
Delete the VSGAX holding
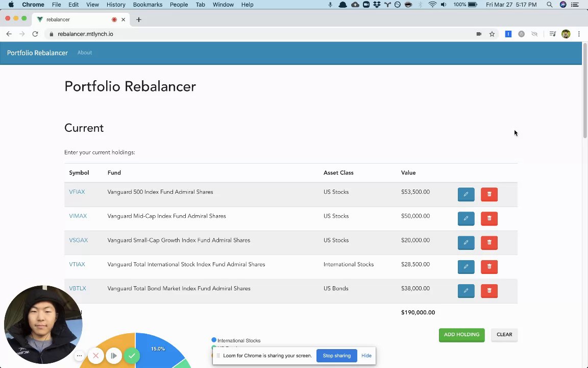489,243
